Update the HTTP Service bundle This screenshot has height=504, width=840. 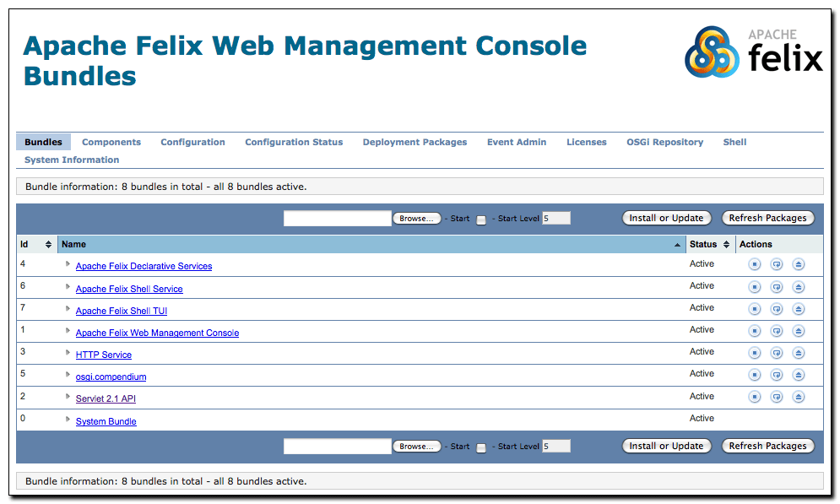[x=776, y=353]
